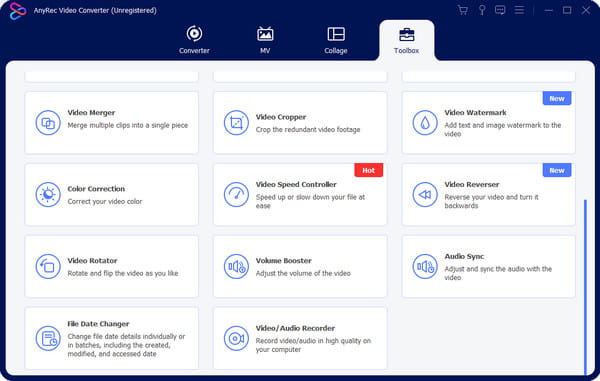Open the File Date Changer icon
This screenshot has height=381, width=600.
click(x=48, y=339)
